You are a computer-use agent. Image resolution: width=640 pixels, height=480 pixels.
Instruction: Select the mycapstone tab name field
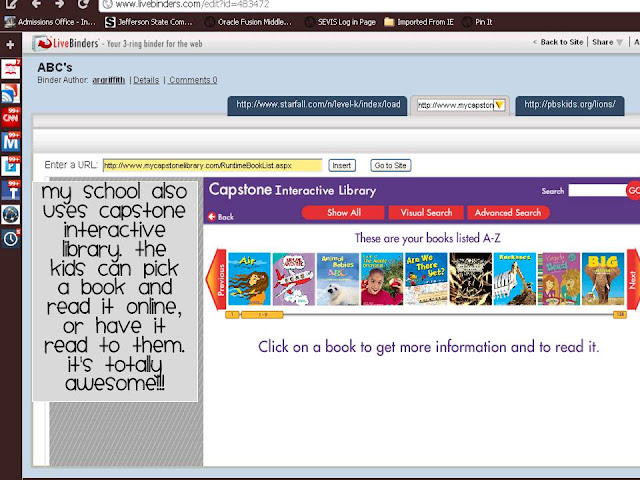tap(455, 105)
